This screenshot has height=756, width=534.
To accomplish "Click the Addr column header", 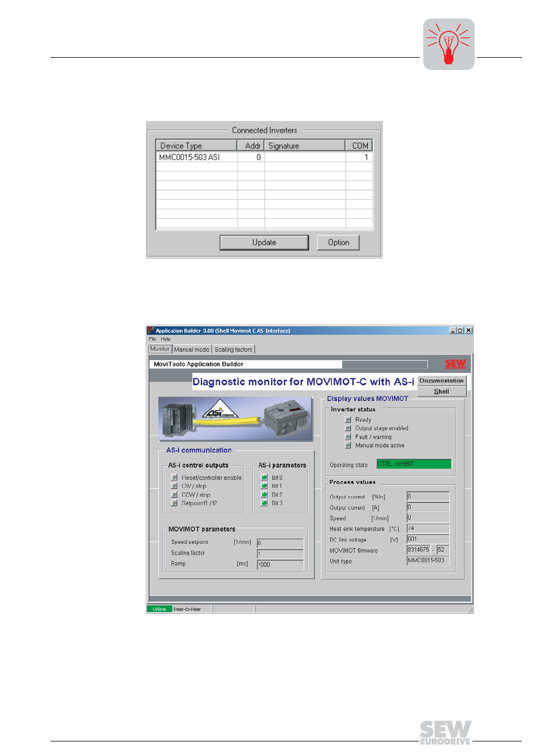I will coord(251,146).
